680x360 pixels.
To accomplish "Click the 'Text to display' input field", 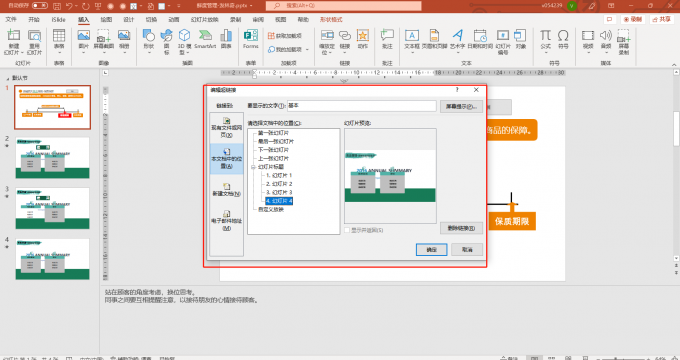I will [361, 105].
